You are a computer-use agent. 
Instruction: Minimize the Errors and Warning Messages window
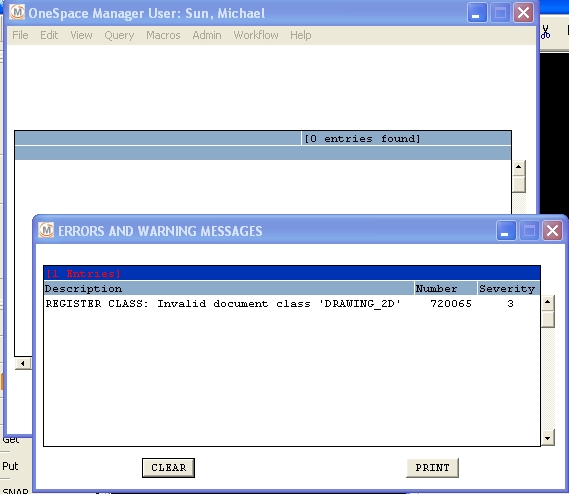click(506, 230)
